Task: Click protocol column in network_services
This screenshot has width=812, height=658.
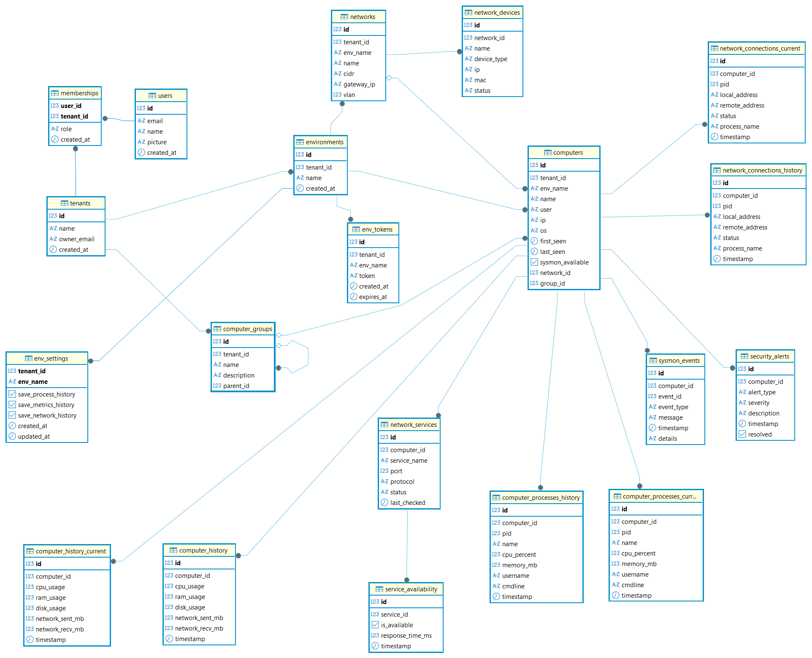Action: pyautogui.click(x=402, y=482)
